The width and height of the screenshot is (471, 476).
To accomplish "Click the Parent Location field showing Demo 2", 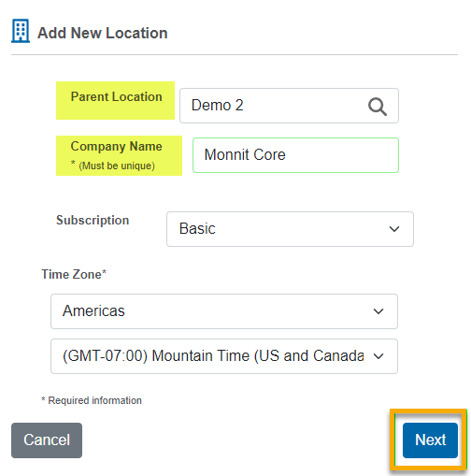I will (x=289, y=106).
